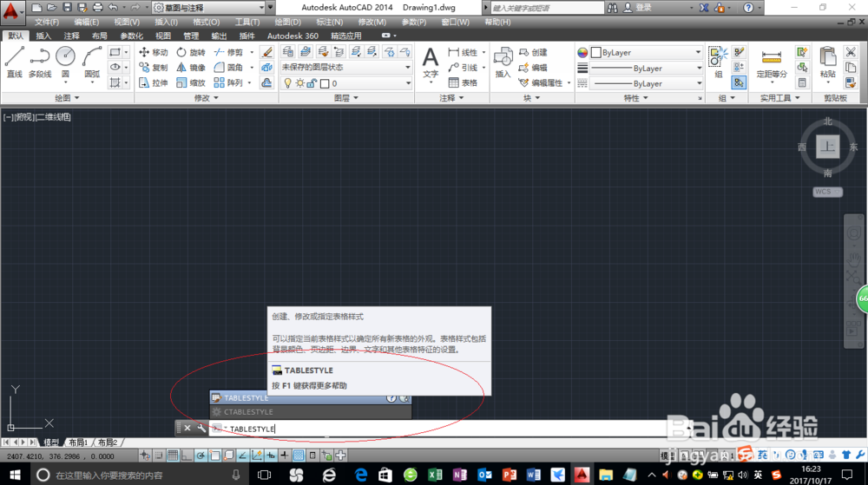868x485 pixels.
Task: Click the Insert block (插入) icon
Action: click(503, 62)
